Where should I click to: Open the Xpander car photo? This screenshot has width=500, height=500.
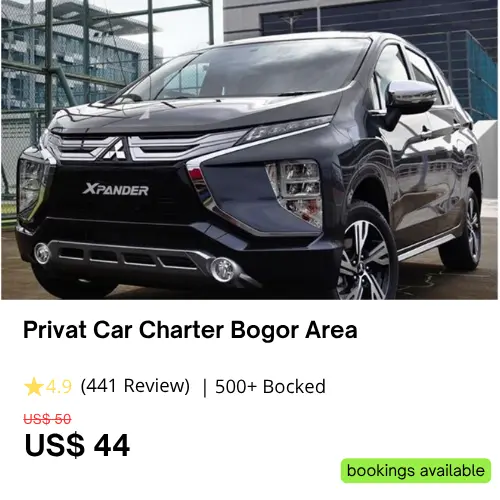tap(249, 150)
